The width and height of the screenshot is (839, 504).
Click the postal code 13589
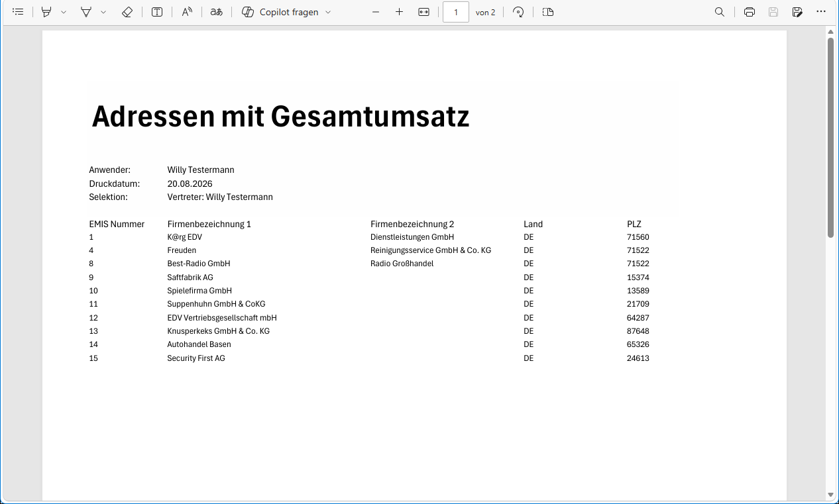[638, 291]
